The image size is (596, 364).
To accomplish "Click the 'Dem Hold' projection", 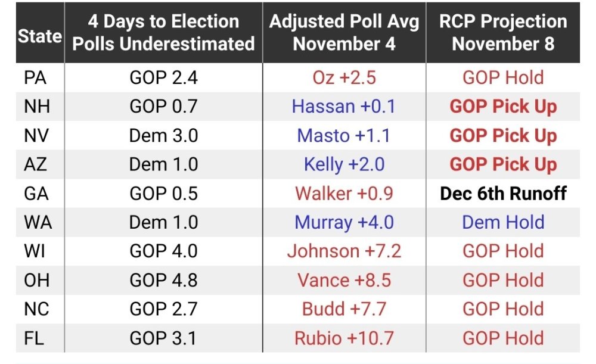I will (503, 222).
